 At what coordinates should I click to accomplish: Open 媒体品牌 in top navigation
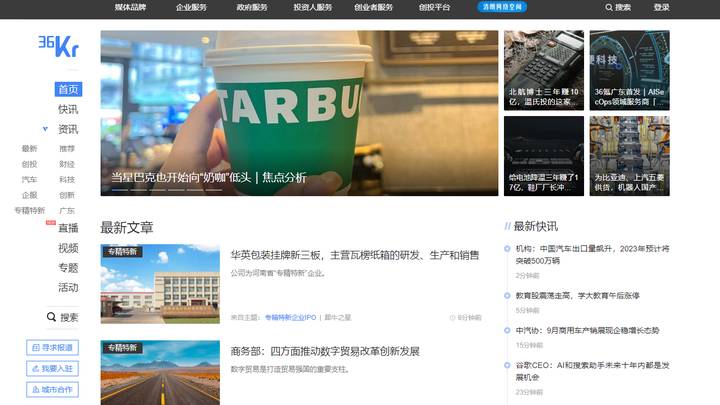click(x=130, y=7)
